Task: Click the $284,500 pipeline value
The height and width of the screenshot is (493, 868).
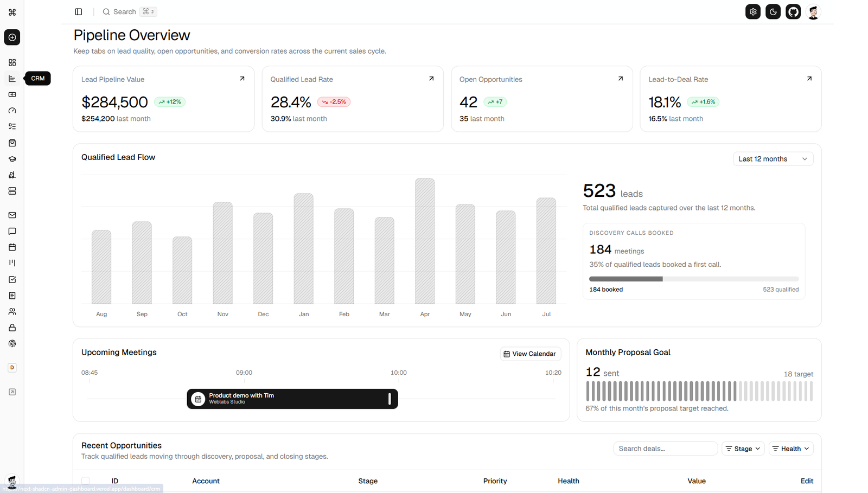Action: coord(114,102)
